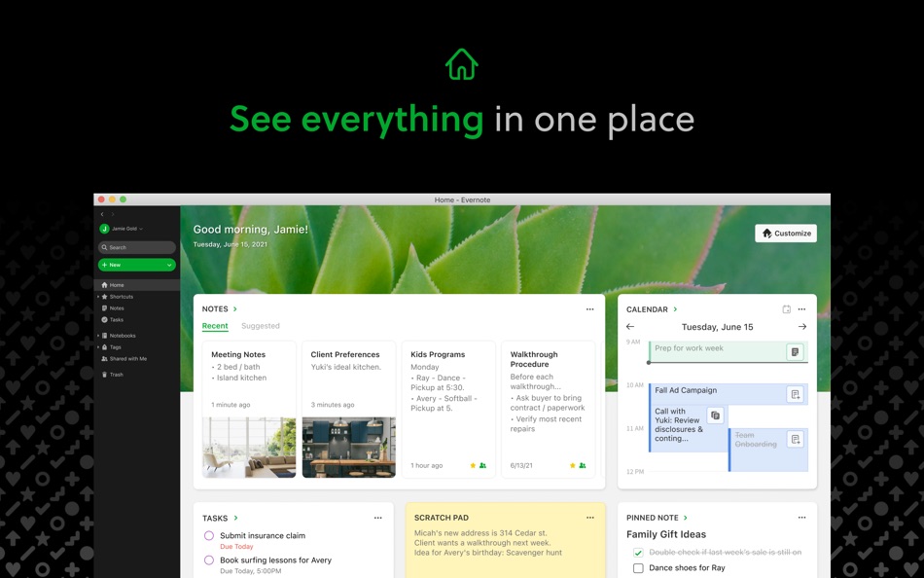Open the Jamie Gold account dropdown
The height and width of the screenshot is (578, 924).
pyautogui.click(x=126, y=229)
